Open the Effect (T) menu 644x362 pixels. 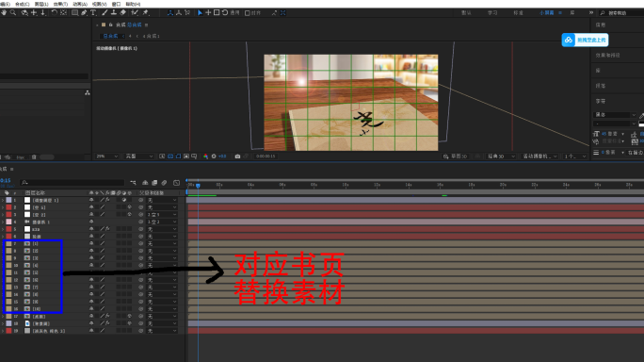[x=60, y=4]
